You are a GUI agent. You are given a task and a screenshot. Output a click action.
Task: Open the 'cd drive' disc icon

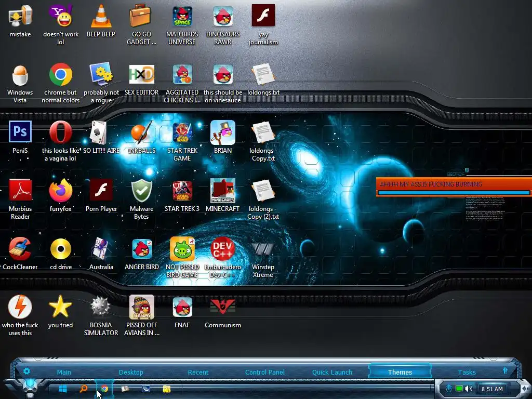point(60,249)
